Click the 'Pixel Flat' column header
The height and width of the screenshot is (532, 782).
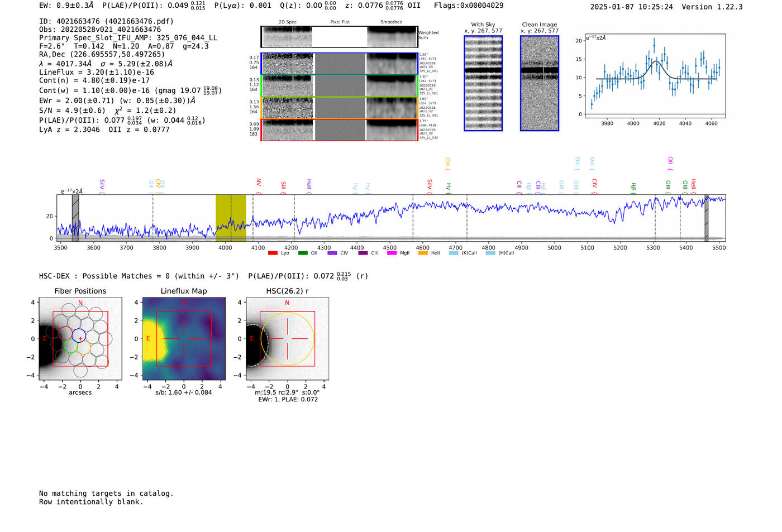[x=340, y=22]
